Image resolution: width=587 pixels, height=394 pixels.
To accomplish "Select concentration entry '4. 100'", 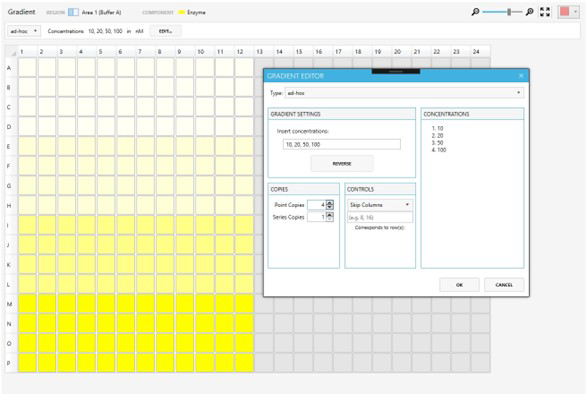I will tap(439, 150).
